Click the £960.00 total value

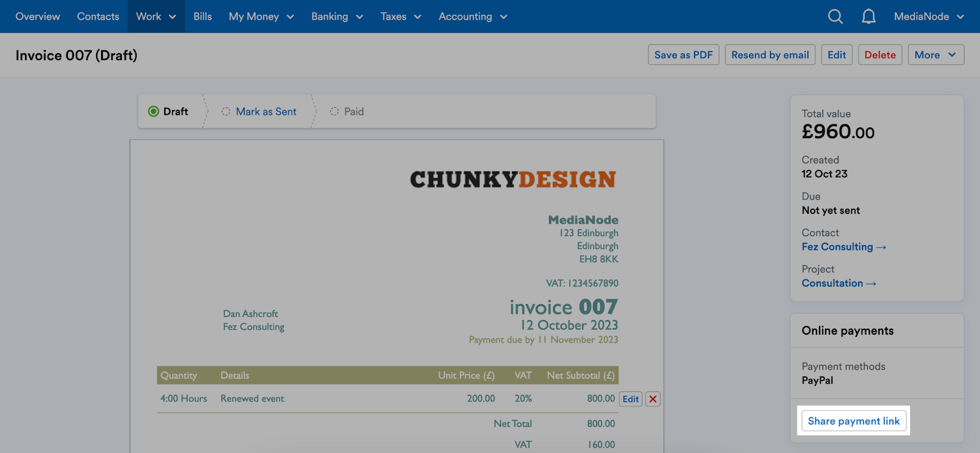point(838,132)
